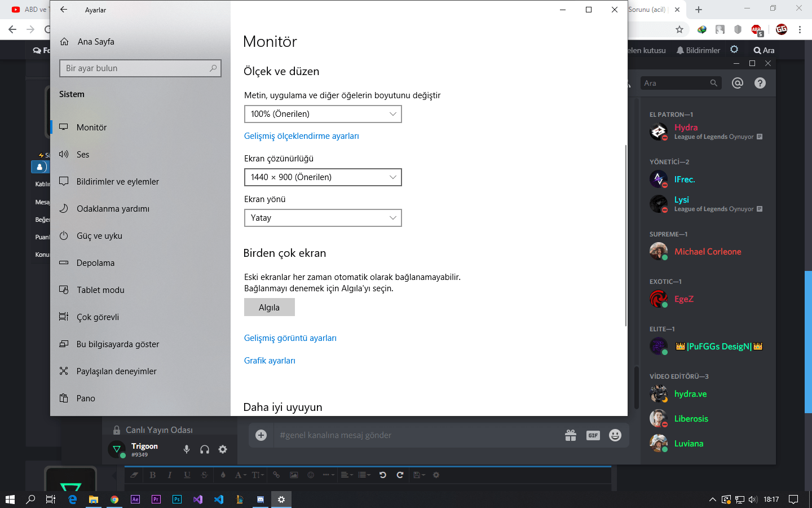812x508 pixels.
Task: Expand the 1440 × 900 resolution dropdown
Action: click(323, 177)
